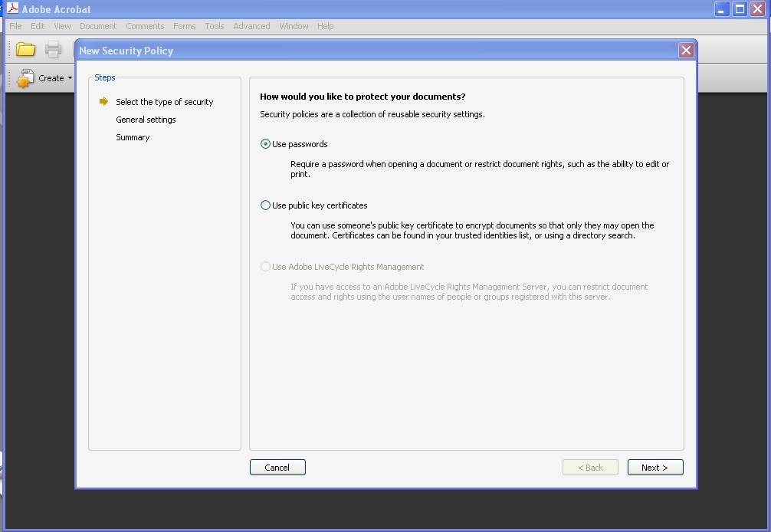Close the Adobe Acrobat window
The height and width of the screenshot is (532, 771).
click(x=758, y=9)
